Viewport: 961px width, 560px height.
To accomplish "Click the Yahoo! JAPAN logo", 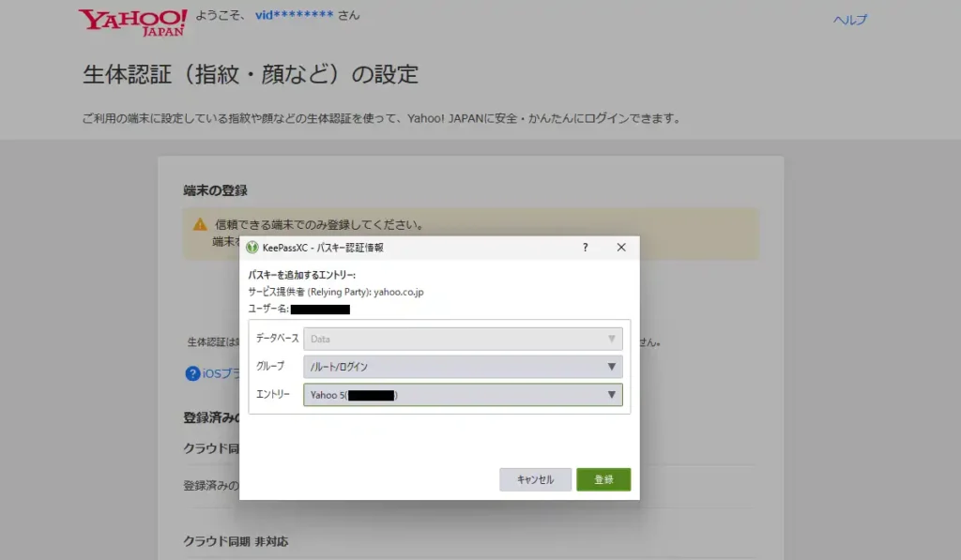I will click(132, 23).
